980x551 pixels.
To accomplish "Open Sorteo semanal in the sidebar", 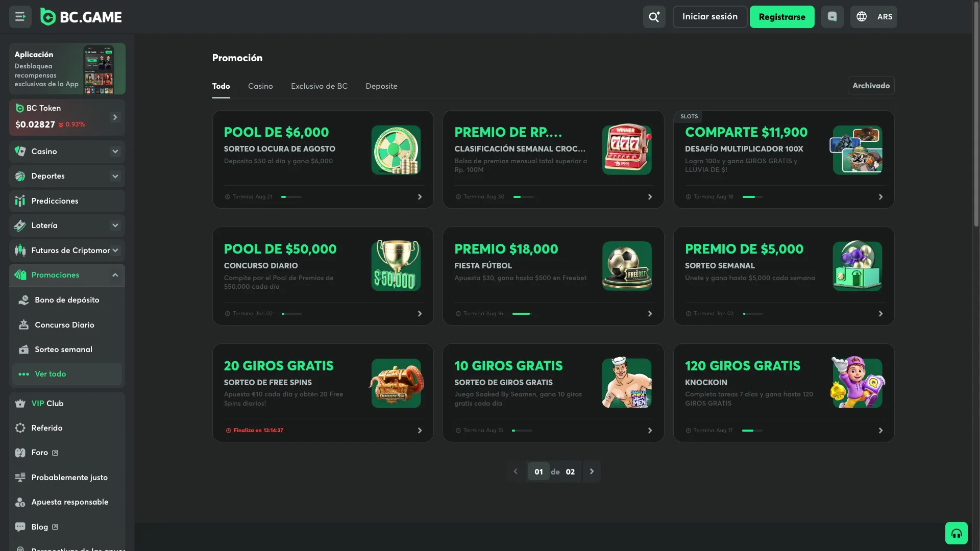I will pyautogui.click(x=67, y=349).
